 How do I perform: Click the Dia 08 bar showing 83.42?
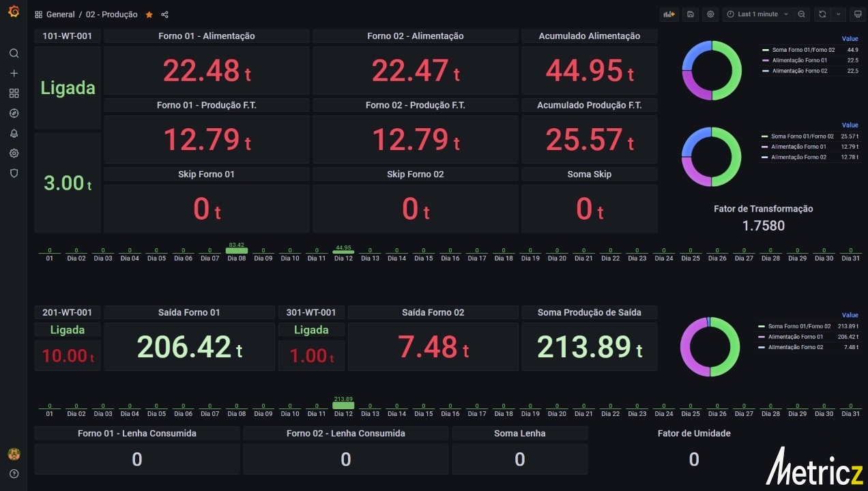pyautogui.click(x=237, y=251)
